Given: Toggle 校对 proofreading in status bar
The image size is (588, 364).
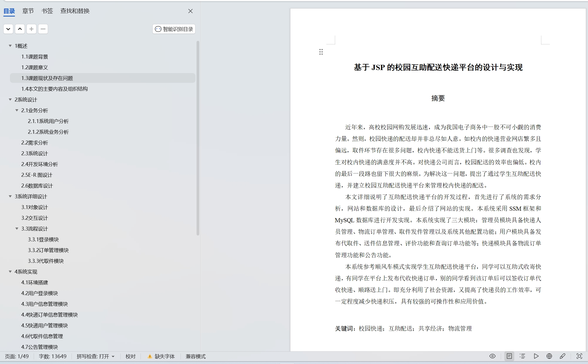Looking at the screenshot, I should pos(130,356).
